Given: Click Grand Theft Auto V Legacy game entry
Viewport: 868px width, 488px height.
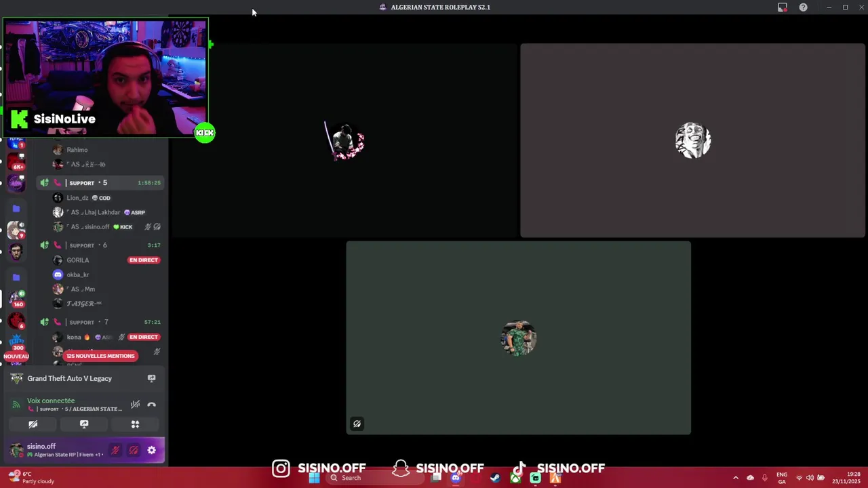Looking at the screenshot, I should pos(69,378).
